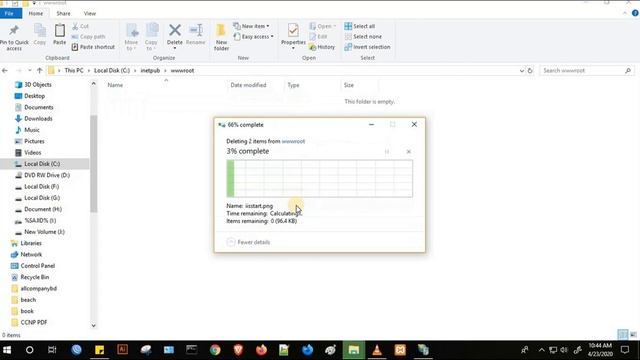Create a New folder
The image size is (640, 360).
pyautogui.click(x=221, y=37)
